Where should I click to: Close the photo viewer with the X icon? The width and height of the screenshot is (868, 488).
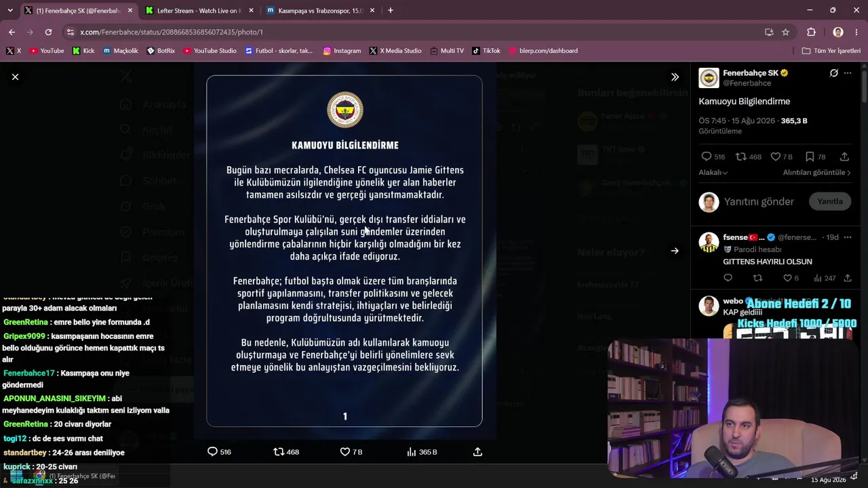15,77
